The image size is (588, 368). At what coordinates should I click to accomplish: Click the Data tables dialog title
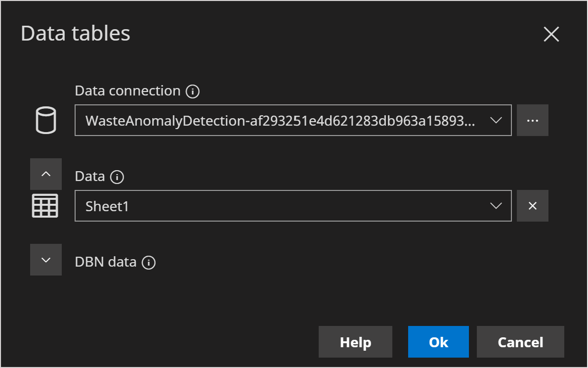point(75,33)
